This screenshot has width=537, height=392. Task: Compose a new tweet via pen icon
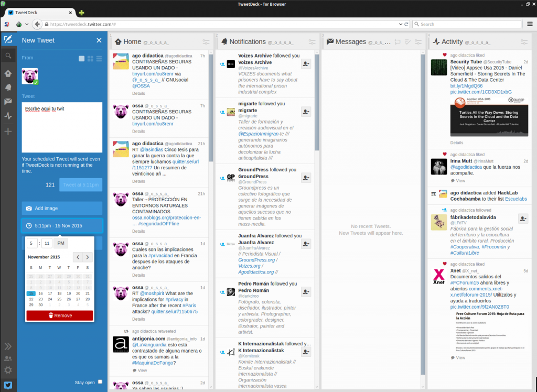(x=7, y=40)
